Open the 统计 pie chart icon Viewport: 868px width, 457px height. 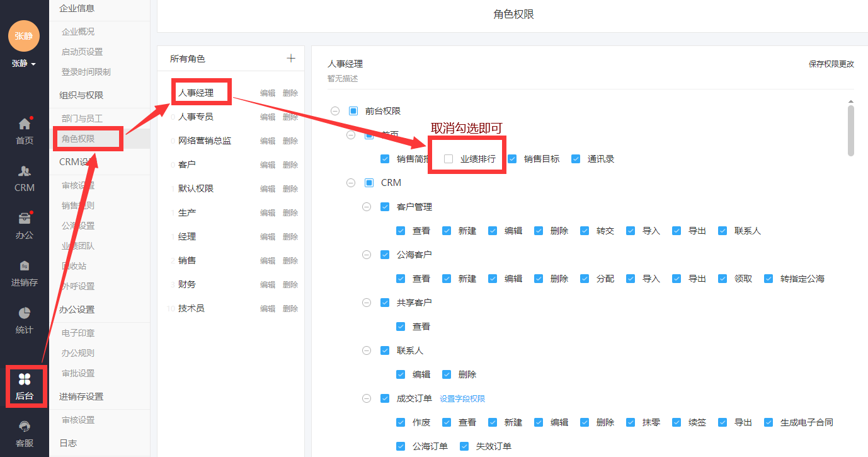(25, 313)
